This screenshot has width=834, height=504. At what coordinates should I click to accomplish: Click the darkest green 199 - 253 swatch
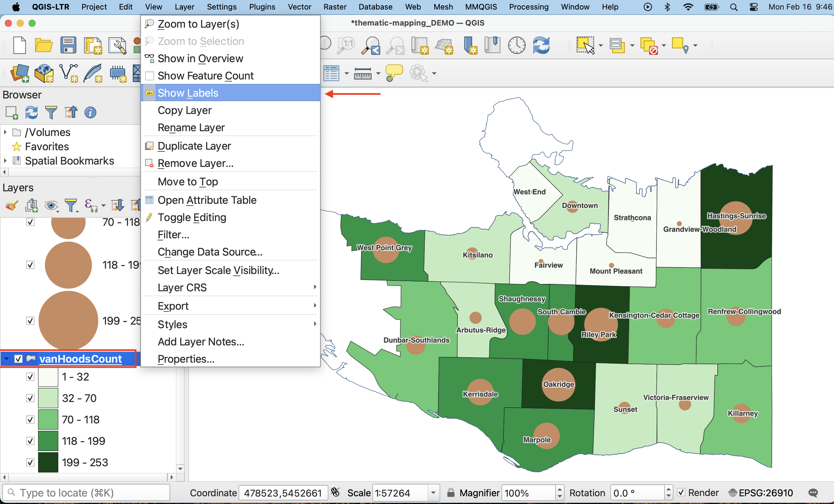tap(48, 462)
